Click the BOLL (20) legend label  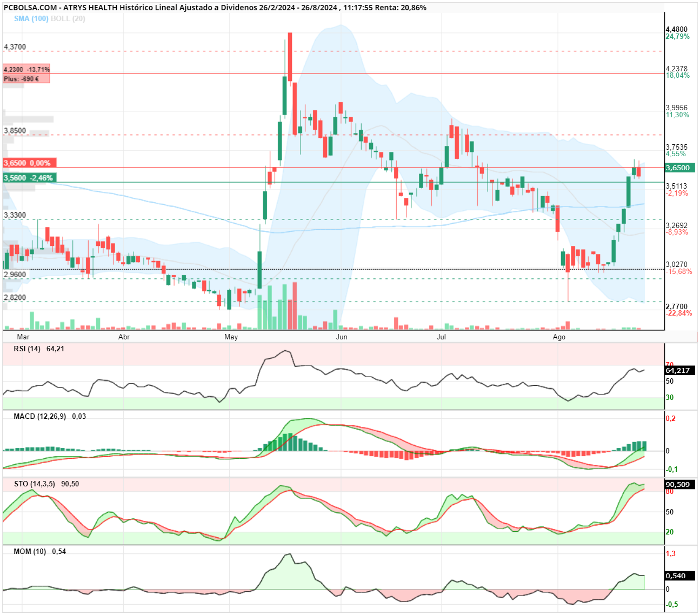[x=68, y=18]
